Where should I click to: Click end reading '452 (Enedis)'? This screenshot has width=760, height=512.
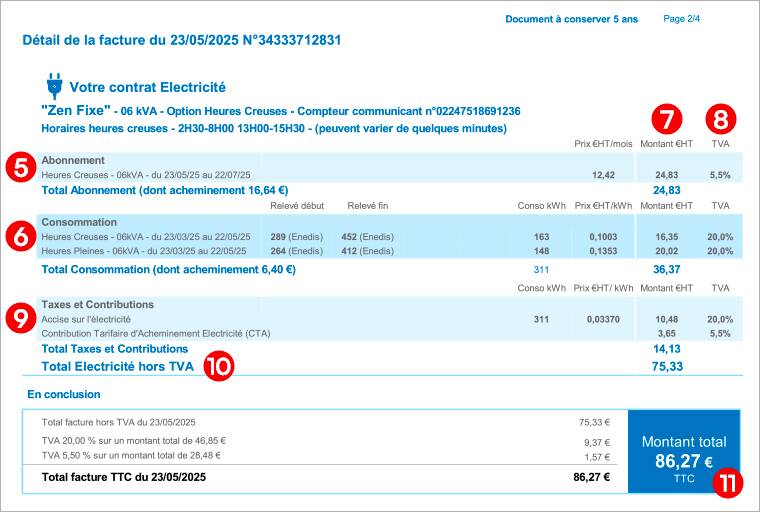coord(367,237)
